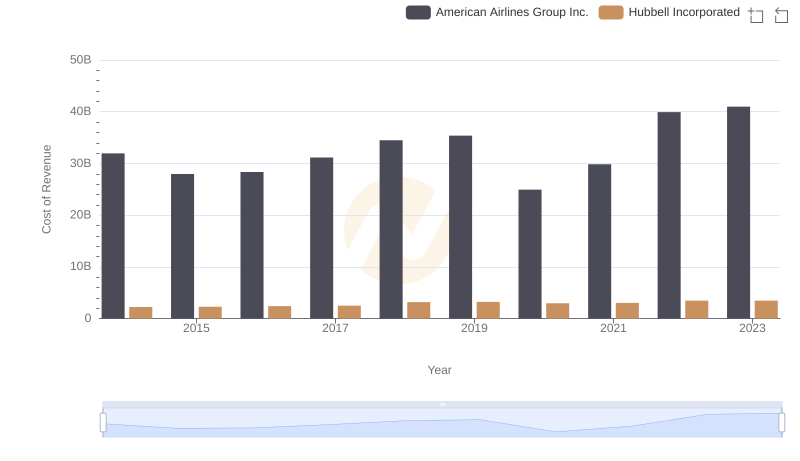This screenshot has width=800, height=461.
Task: Select the 2019 Hubbell Incorporated bar
Action: pos(488,310)
